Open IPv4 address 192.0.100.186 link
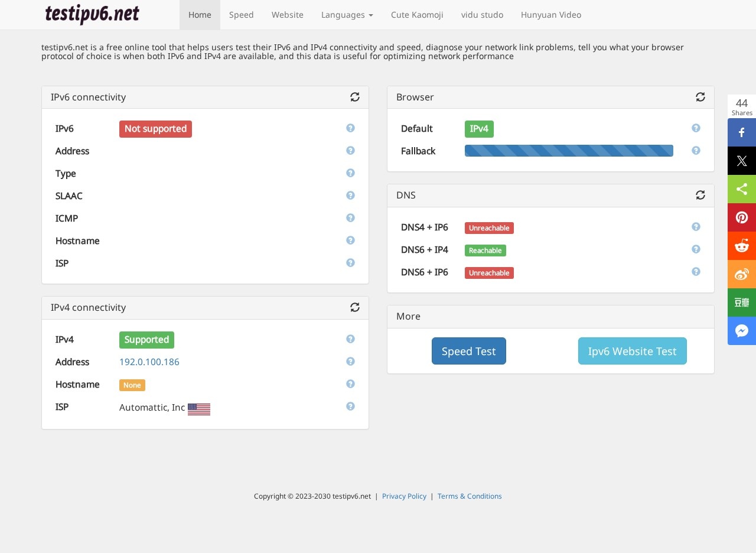 (x=149, y=362)
